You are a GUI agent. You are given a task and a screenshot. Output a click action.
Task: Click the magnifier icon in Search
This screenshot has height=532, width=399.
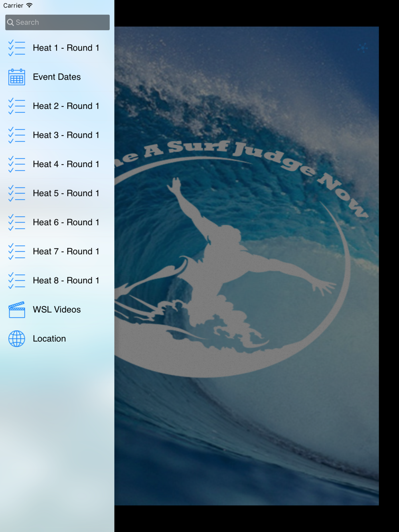coord(11,22)
